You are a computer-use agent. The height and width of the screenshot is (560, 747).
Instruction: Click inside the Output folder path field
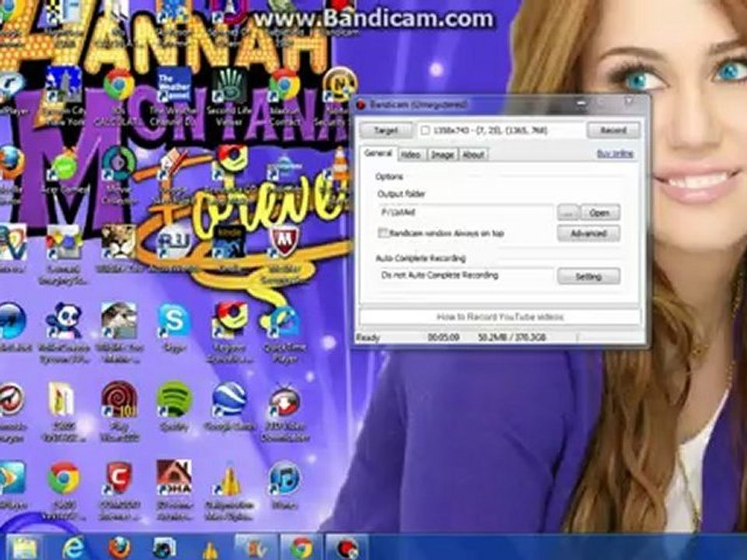click(465, 212)
